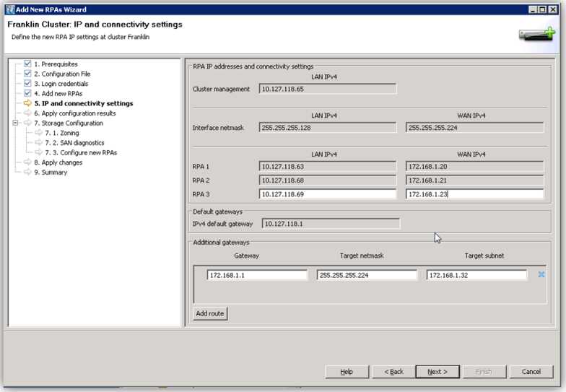Edit the RPA 3 WAN IPv4 field
566x392 pixels.
click(474, 194)
